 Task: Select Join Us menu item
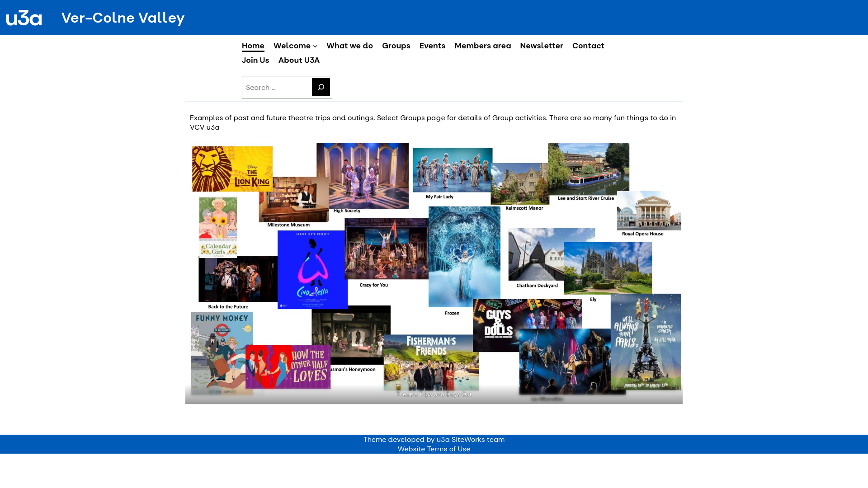(255, 60)
